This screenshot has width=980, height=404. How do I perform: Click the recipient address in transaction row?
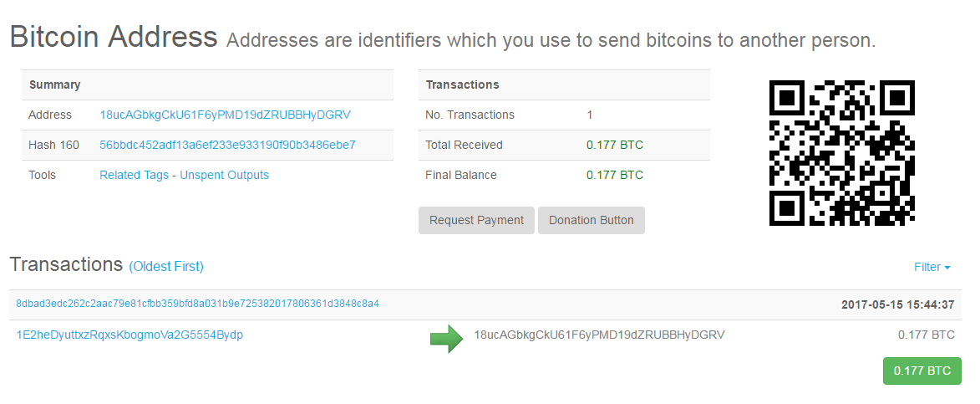point(599,335)
